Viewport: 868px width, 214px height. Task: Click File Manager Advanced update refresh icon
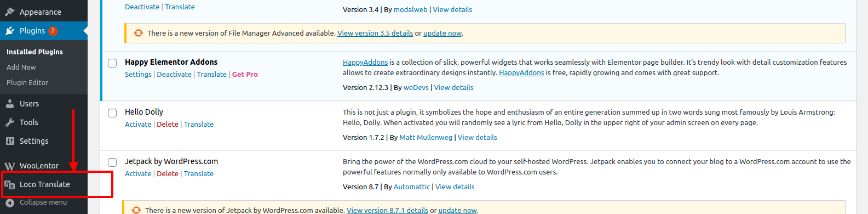(x=139, y=33)
